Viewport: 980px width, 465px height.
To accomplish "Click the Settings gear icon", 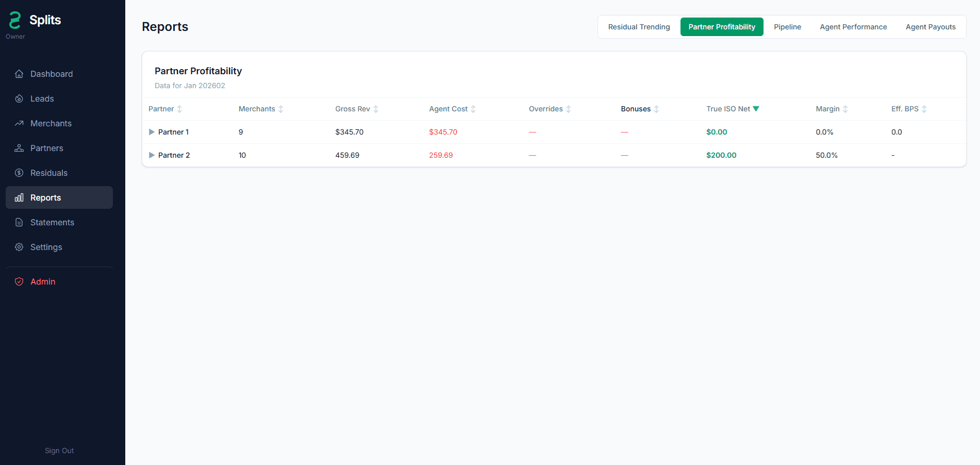I will 19,247.
